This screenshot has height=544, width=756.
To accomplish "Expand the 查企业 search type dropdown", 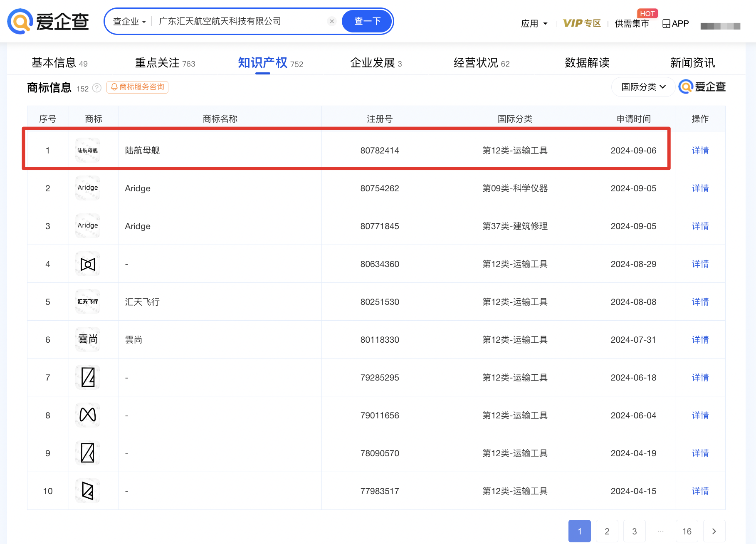I will 129,22.
